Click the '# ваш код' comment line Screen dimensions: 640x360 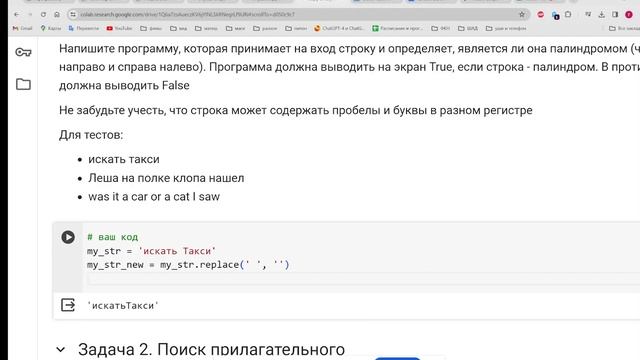click(x=113, y=237)
